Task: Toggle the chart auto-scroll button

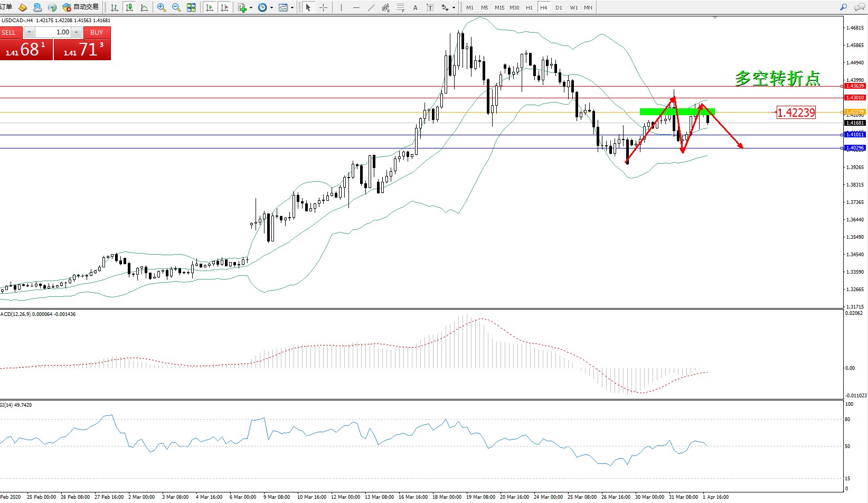Action: coord(210,7)
